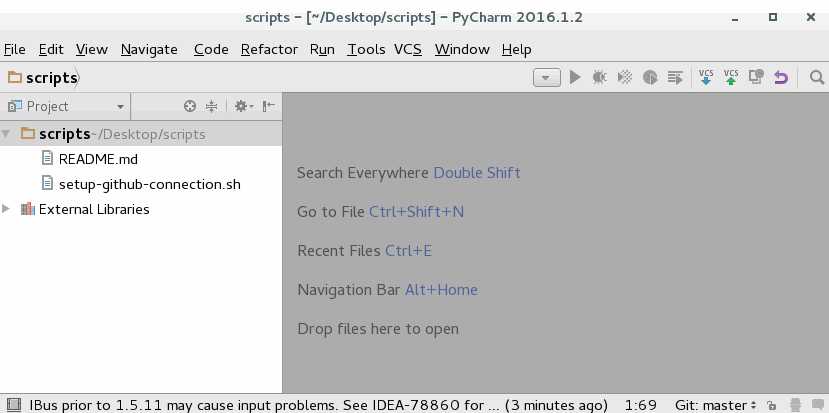Screen dimensions: 829x413
Task: Open run configuration dropdown
Action: click(x=547, y=78)
